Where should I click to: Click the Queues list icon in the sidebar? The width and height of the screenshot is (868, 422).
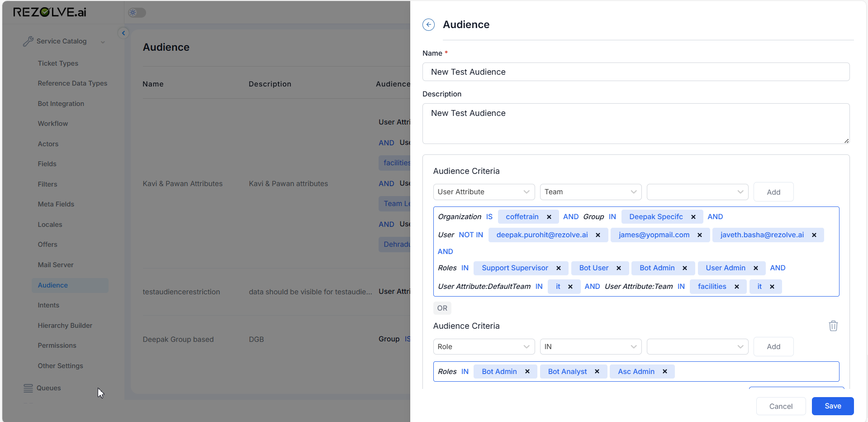click(x=28, y=388)
